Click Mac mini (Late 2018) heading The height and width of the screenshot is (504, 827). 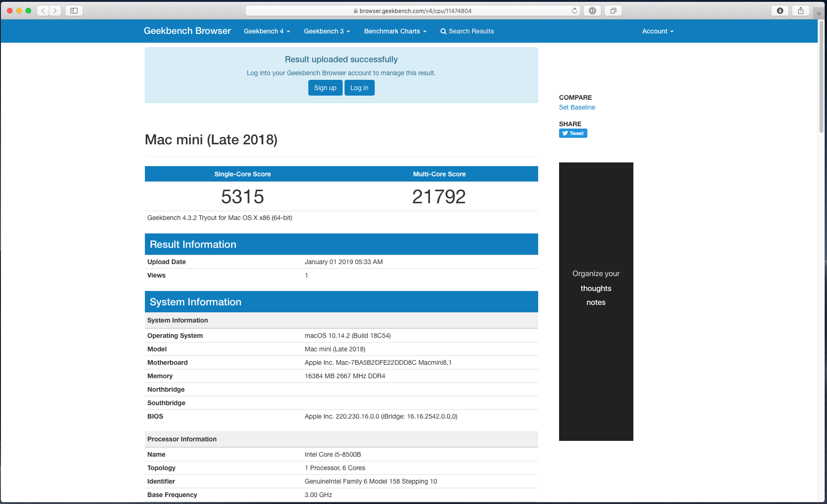tap(211, 140)
